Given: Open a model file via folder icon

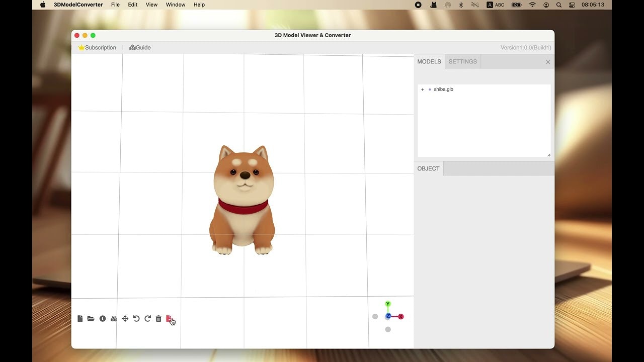Looking at the screenshot, I should [x=91, y=318].
